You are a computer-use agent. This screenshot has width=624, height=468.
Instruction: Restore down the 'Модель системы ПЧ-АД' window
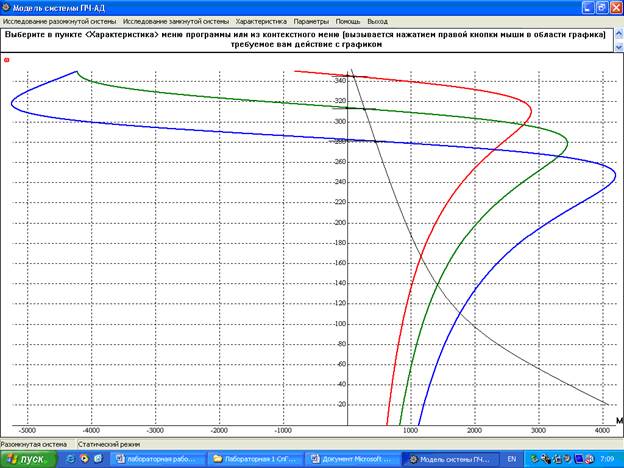pos(603,8)
